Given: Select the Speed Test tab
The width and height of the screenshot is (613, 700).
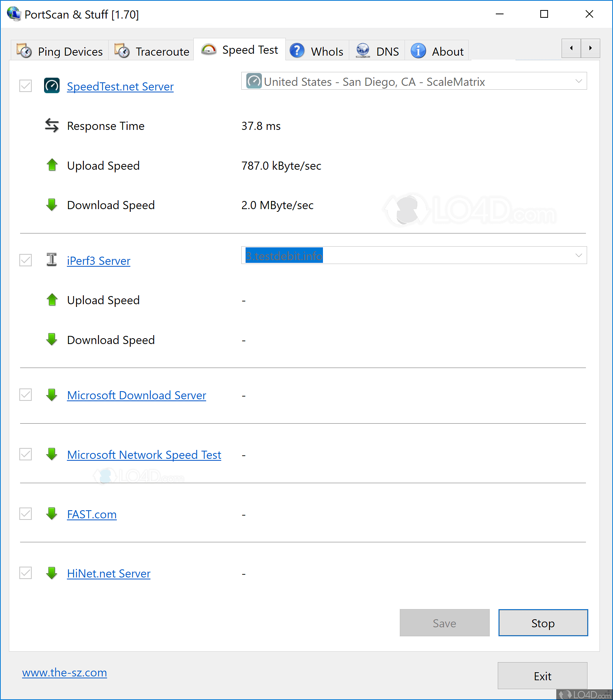Looking at the screenshot, I should tap(240, 49).
